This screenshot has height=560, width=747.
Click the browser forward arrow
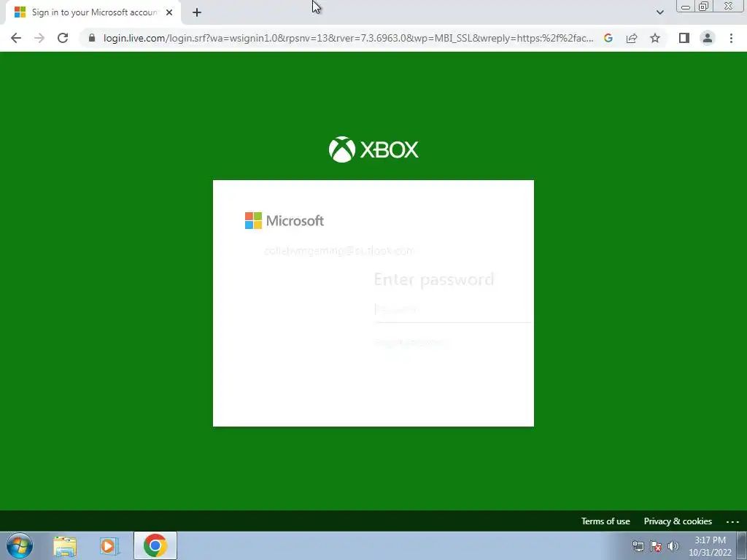pos(39,38)
